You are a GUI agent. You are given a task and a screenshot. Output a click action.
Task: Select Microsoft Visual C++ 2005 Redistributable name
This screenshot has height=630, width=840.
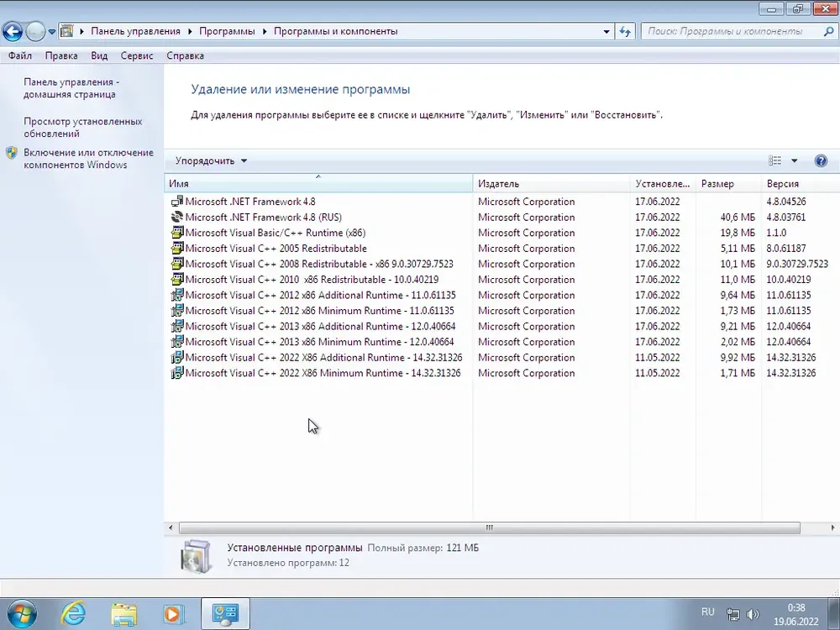coord(276,248)
